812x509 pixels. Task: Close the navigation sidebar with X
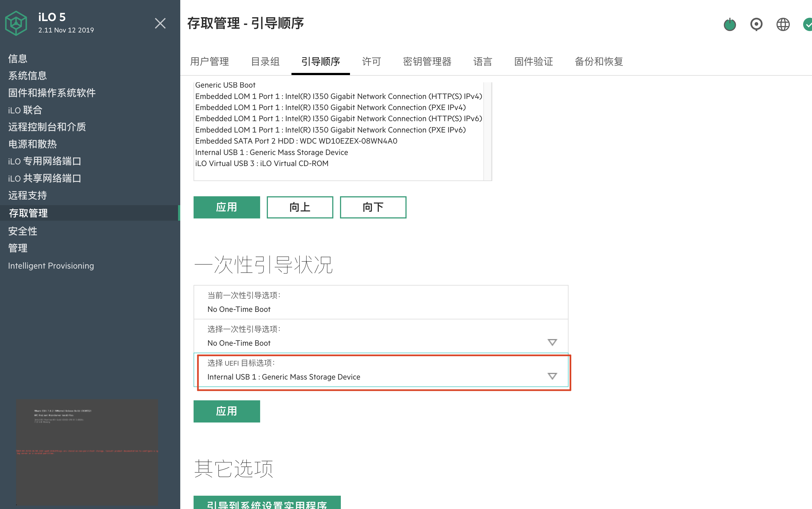click(x=160, y=24)
